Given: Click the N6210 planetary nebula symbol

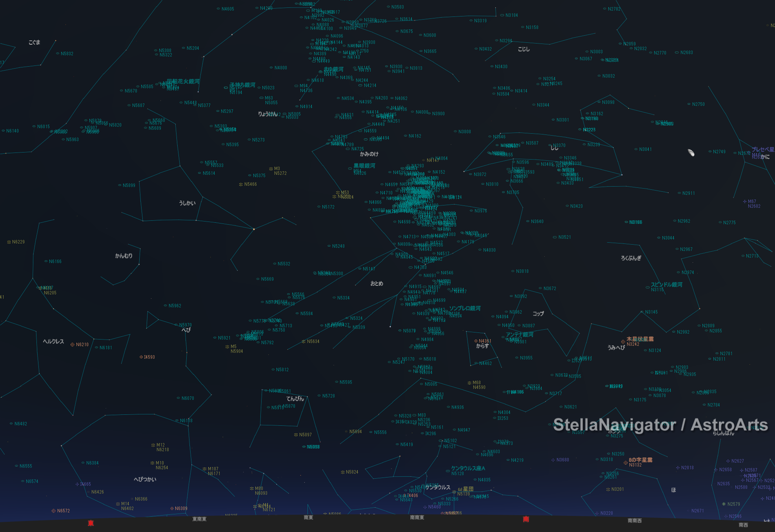Looking at the screenshot, I should pos(73,345).
